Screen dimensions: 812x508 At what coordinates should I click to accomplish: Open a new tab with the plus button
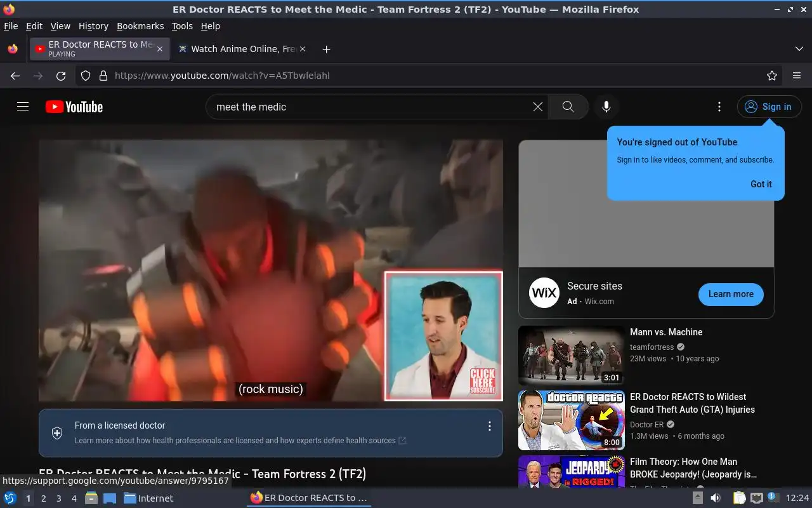(x=326, y=49)
